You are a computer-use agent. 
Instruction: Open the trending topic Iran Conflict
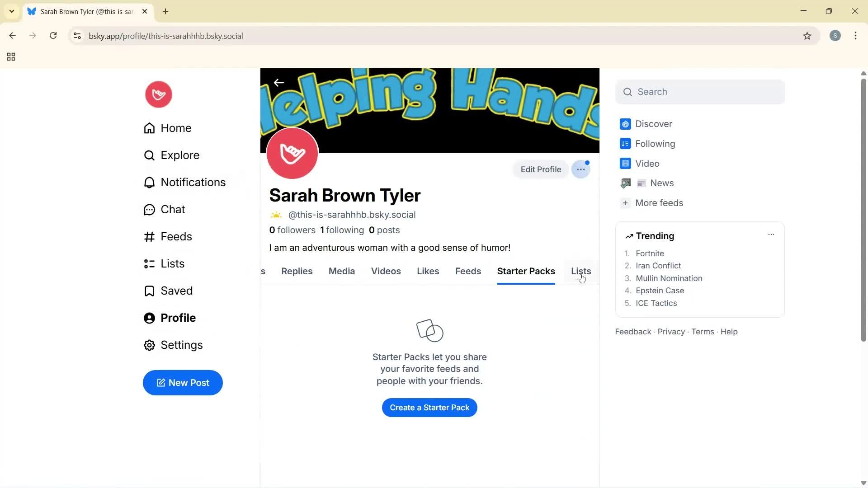(658, 266)
